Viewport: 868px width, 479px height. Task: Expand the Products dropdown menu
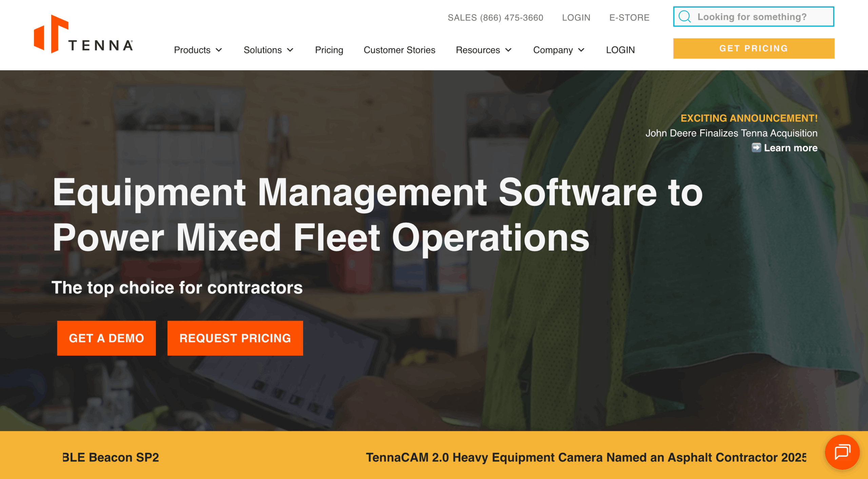pyautogui.click(x=198, y=50)
